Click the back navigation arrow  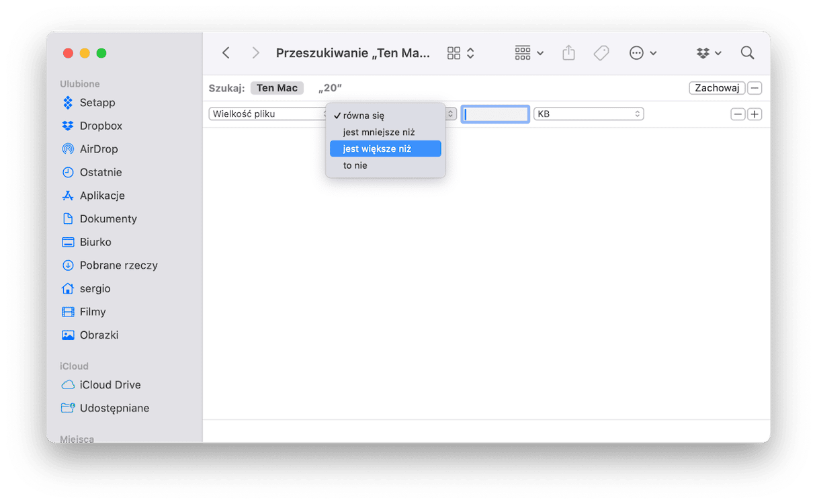[x=226, y=53]
